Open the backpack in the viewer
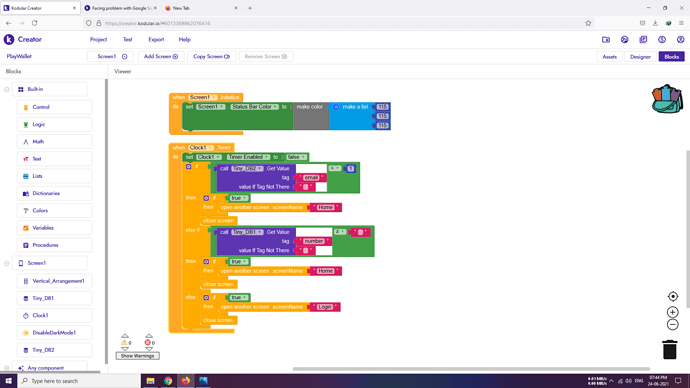This screenshot has height=388, width=690. pyautogui.click(x=667, y=99)
